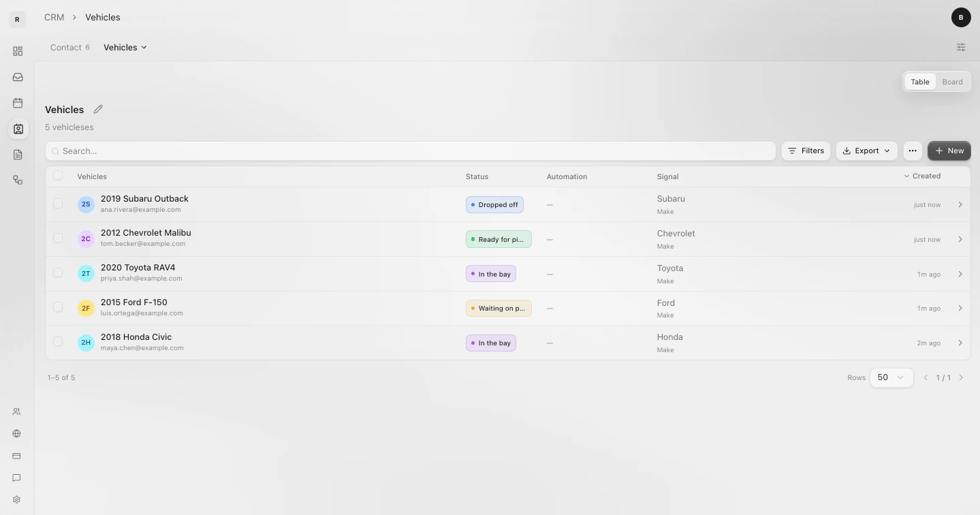
Task: Open the 2012 Chevrolet Malibu record
Action: (146, 233)
